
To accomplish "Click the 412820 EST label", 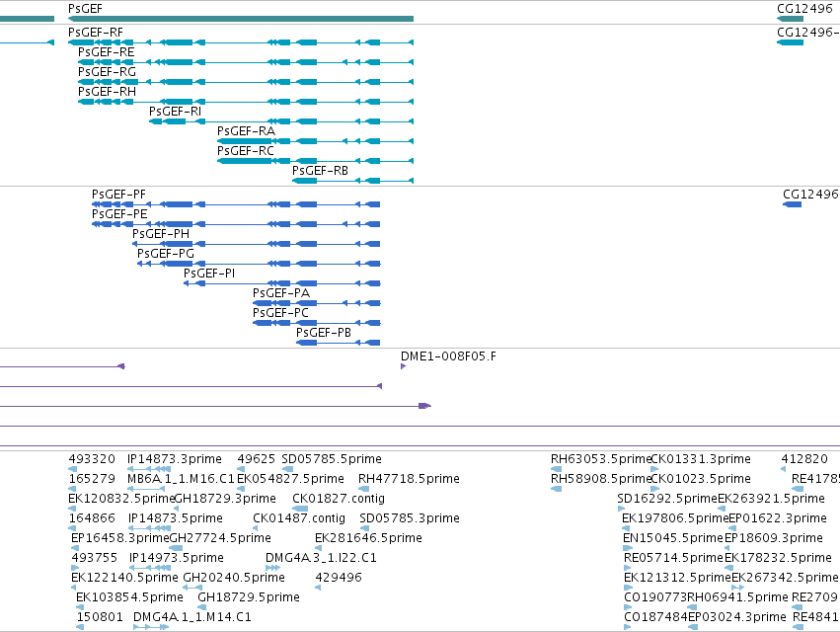I will tap(804, 459).
